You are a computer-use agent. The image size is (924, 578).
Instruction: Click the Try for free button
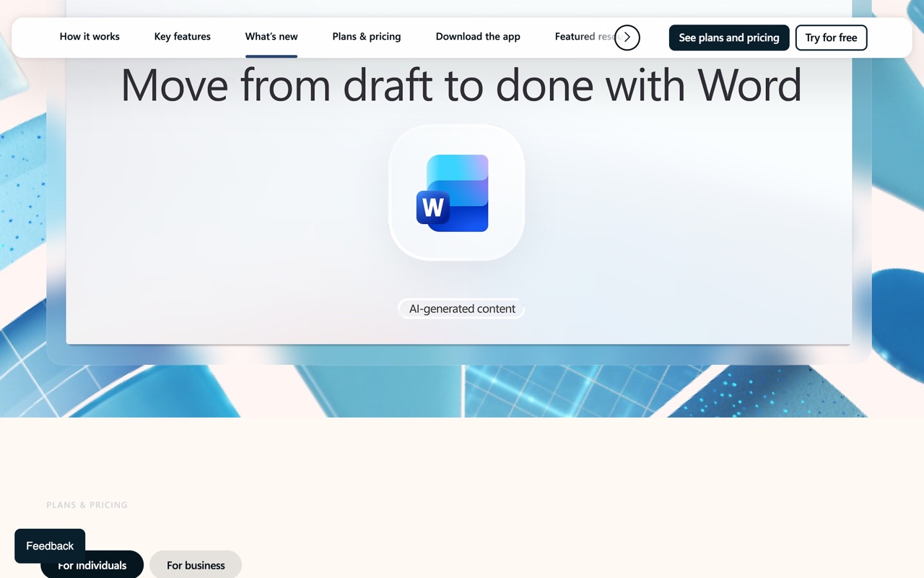tap(831, 38)
